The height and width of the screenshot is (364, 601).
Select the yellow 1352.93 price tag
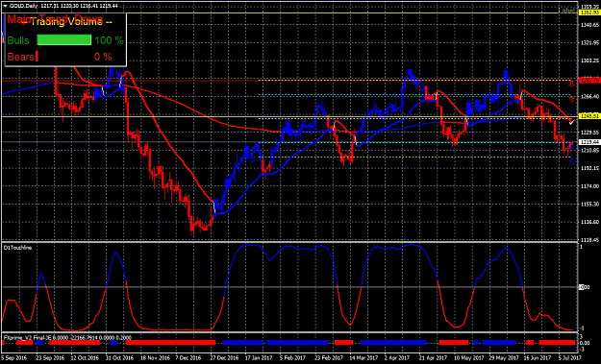tap(589, 12)
